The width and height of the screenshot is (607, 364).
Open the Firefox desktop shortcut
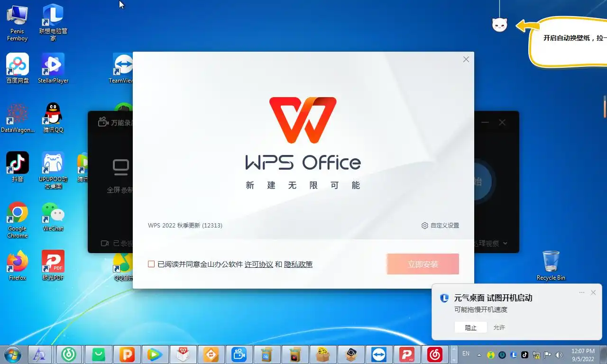[x=18, y=265]
